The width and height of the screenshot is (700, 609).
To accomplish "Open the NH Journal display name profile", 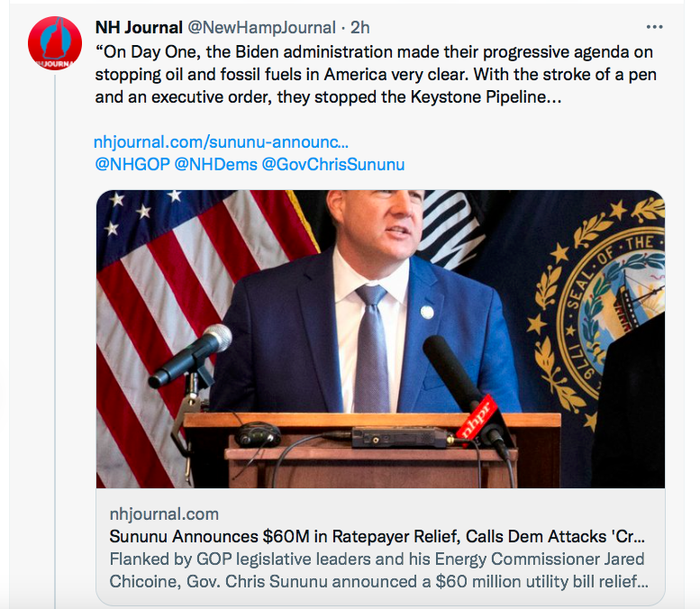I will tap(138, 28).
